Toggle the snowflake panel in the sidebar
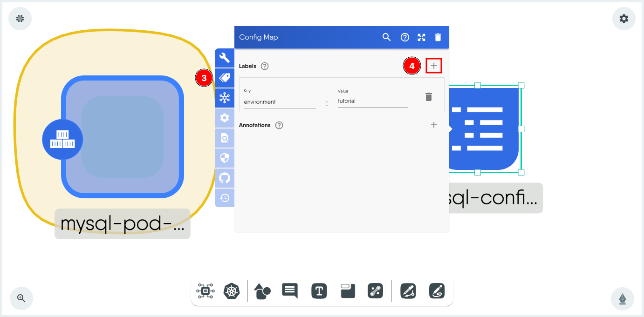The height and width of the screenshot is (317, 644). point(225,98)
